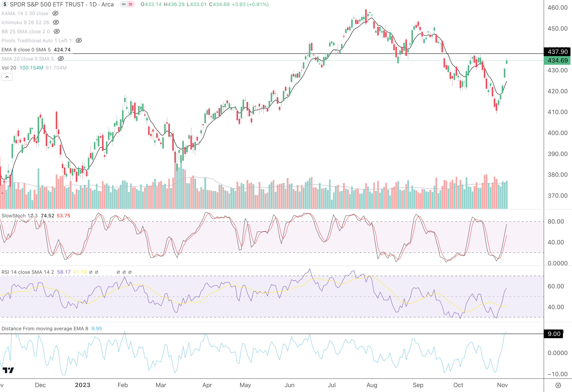Click the Aug label on the time axis
This screenshot has width=572, height=392.
(x=372, y=385)
